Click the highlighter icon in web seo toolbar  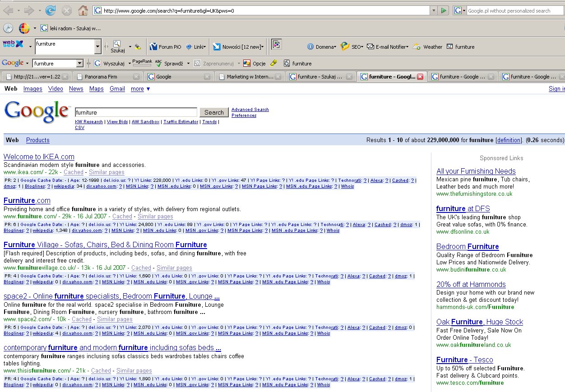(138, 46)
